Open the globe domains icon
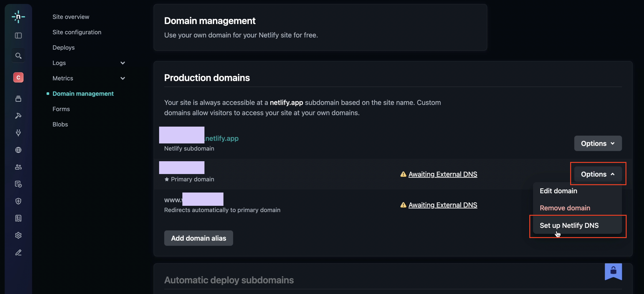The image size is (644, 294). click(x=18, y=150)
